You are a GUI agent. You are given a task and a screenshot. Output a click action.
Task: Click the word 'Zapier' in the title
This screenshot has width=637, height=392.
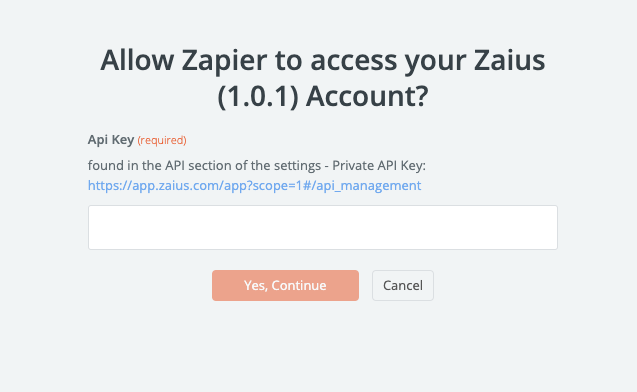click(x=224, y=61)
